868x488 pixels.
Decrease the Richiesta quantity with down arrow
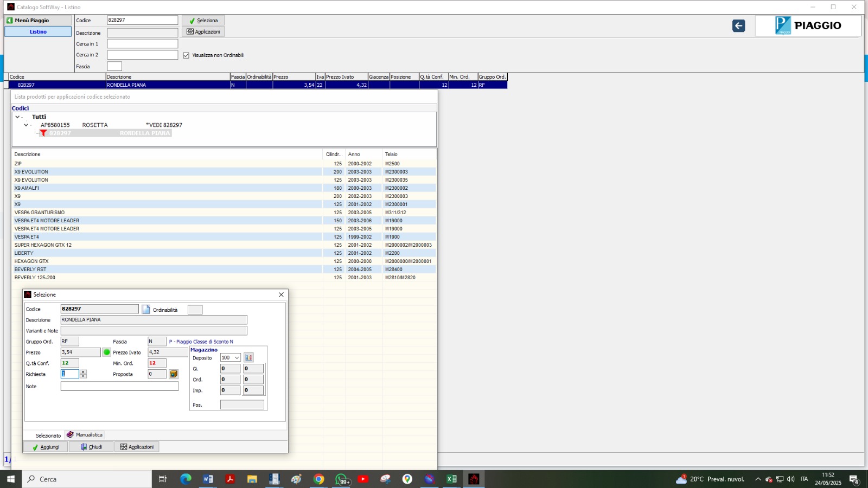[83, 376]
